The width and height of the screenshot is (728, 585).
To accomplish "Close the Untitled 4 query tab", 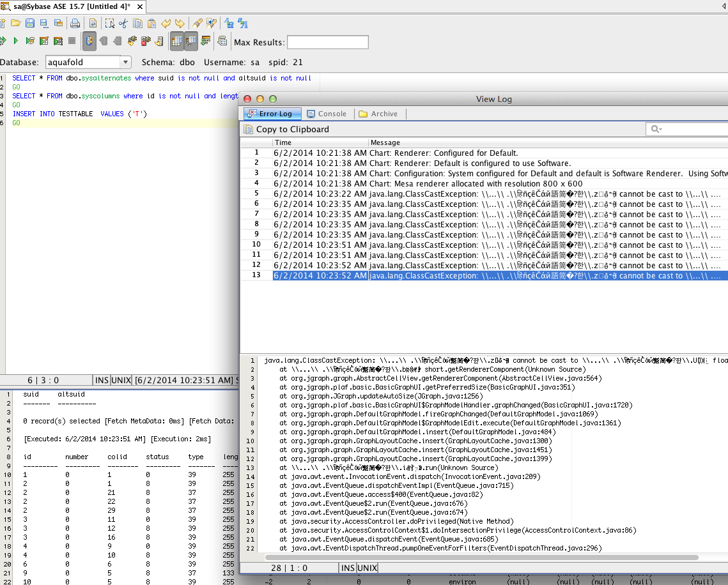I will point(140,6).
